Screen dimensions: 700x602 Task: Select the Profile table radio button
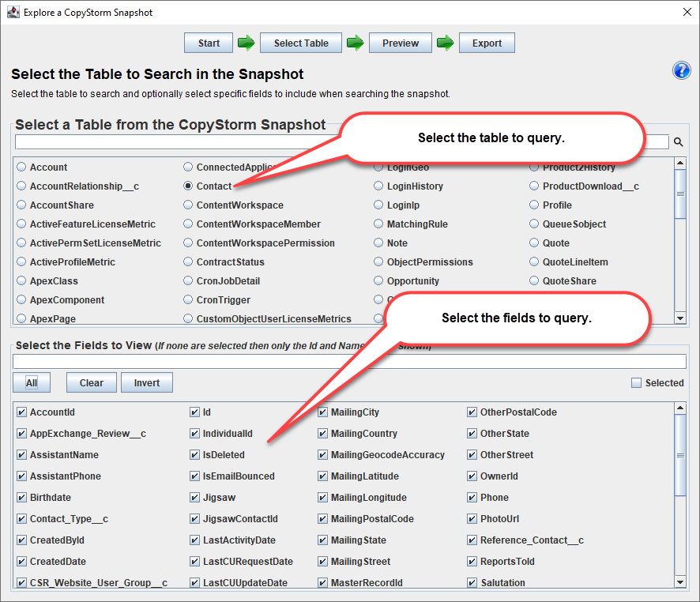(534, 205)
